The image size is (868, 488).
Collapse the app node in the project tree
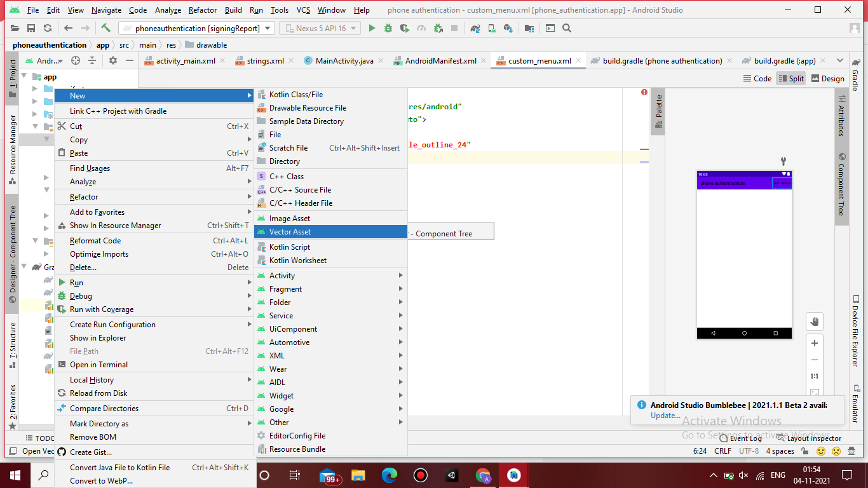click(25, 77)
